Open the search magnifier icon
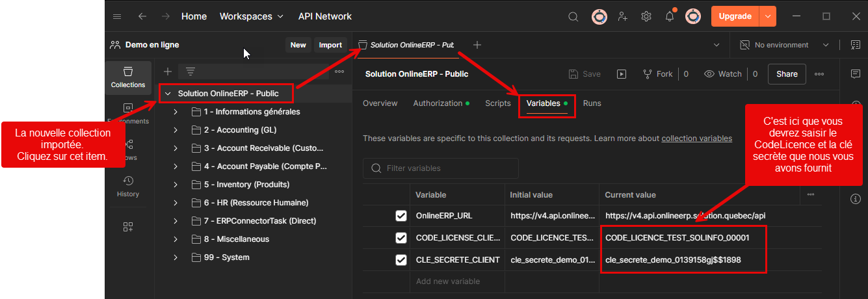This screenshot has width=868, height=299. (x=573, y=17)
